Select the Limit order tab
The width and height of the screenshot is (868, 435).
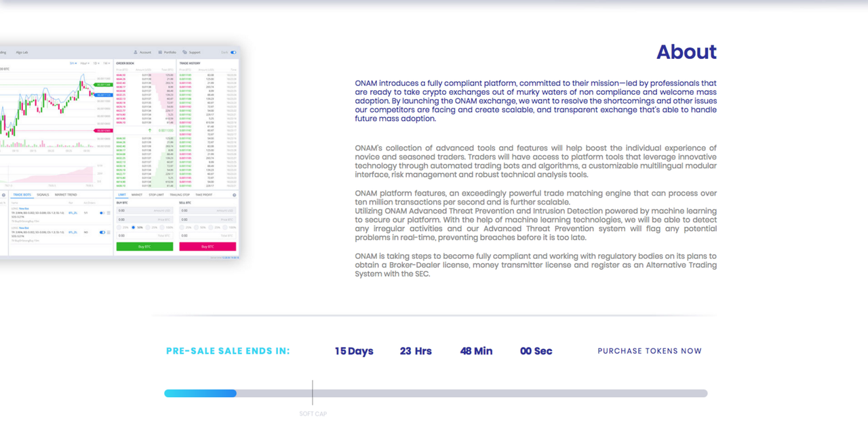click(x=122, y=194)
